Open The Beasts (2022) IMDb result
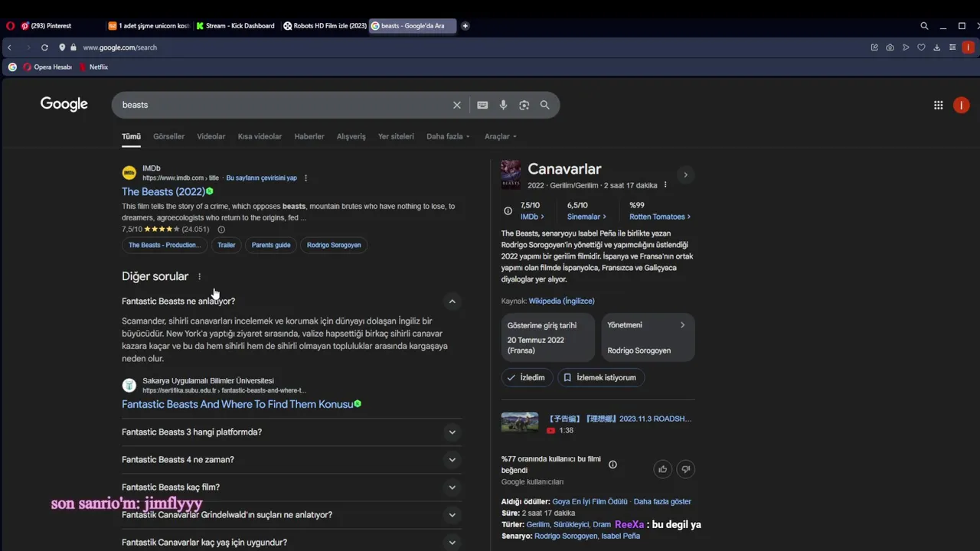 pyautogui.click(x=163, y=191)
